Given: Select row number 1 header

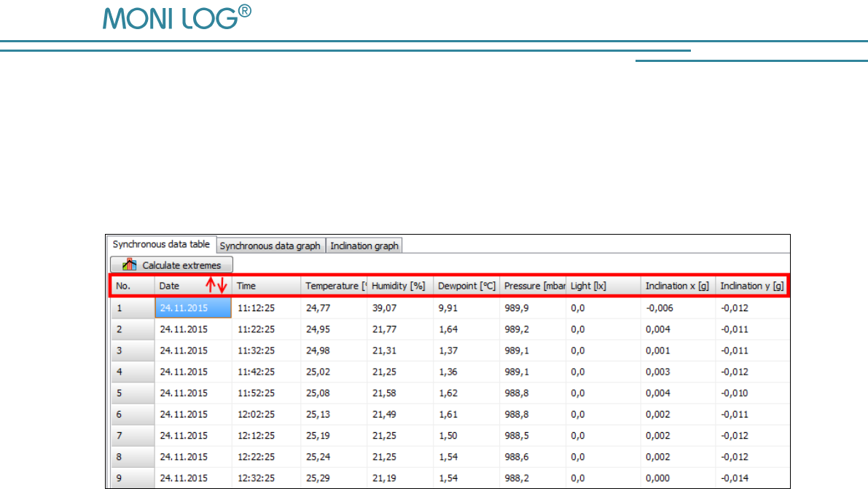Looking at the screenshot, I should point(133,308).
